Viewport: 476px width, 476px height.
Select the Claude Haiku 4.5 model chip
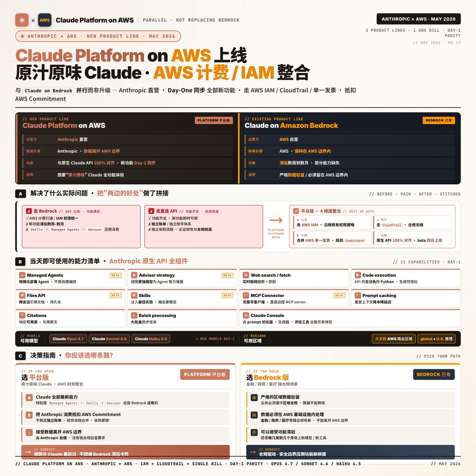[x=151, y=339]
